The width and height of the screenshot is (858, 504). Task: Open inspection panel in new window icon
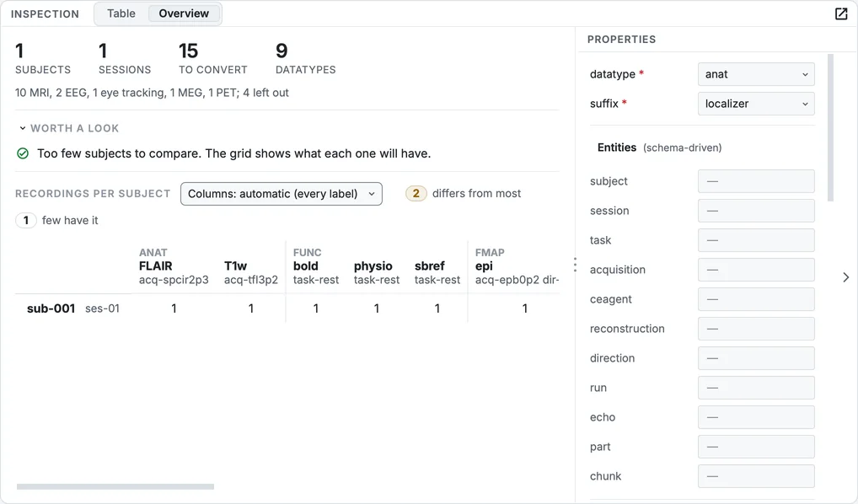point(841,13)
